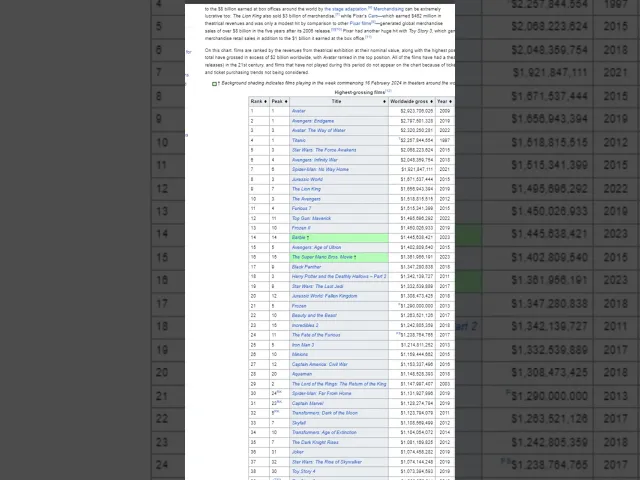Viewport: 640px width, 480px height.
Task: Open The Return of the King link
Action: (339, 384)
